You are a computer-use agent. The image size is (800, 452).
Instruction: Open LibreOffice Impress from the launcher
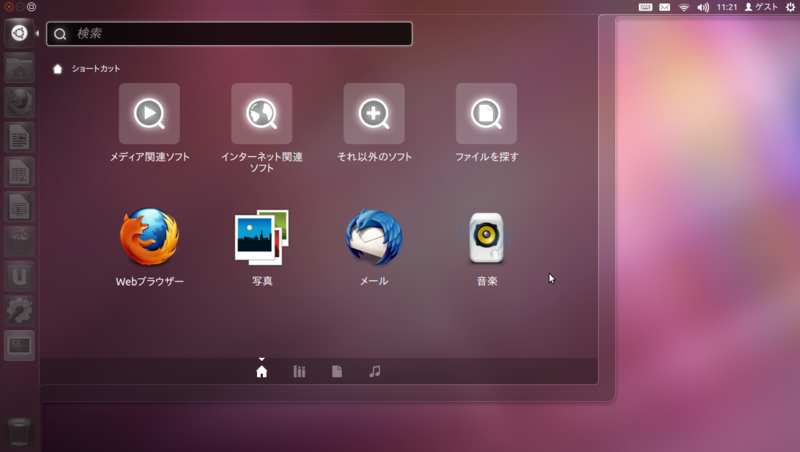pyautogui.click(x=19, y=207)
